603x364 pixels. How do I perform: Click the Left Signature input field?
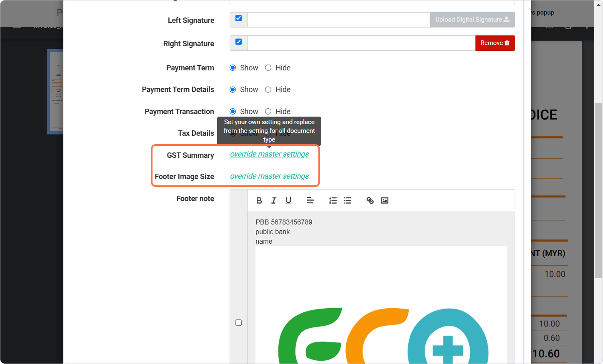(338, 20)
